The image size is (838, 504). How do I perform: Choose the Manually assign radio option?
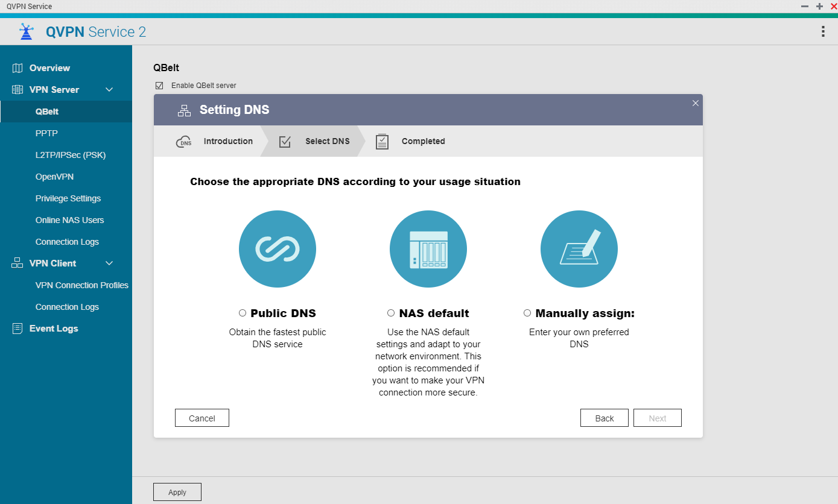point(527,313)
